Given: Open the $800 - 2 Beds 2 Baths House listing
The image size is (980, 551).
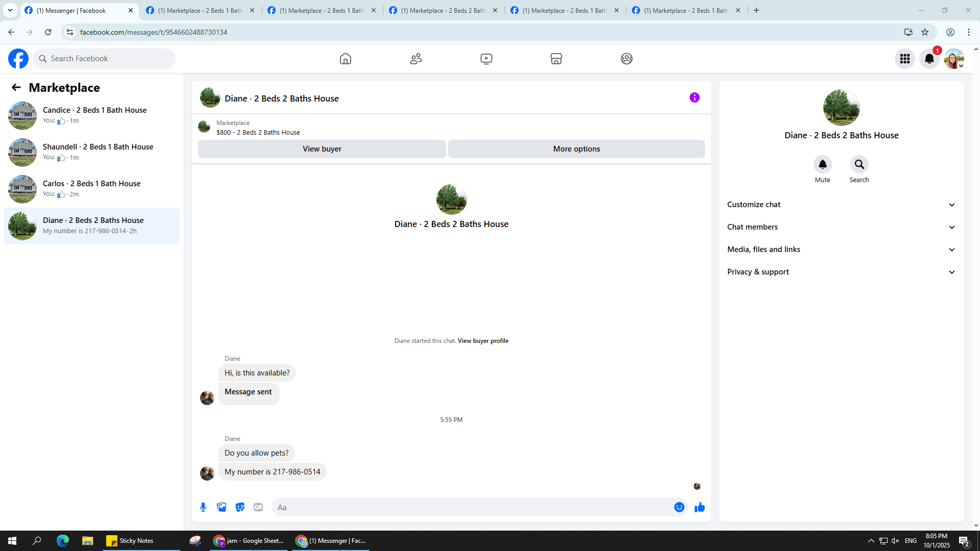Looking at the screenshot, I should tap(258, 132).
